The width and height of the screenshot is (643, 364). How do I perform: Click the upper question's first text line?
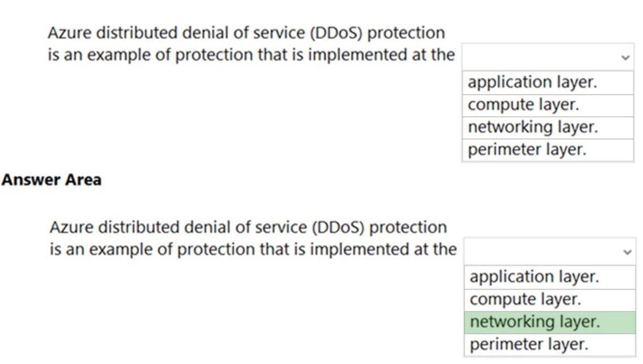tap(246, 33)
